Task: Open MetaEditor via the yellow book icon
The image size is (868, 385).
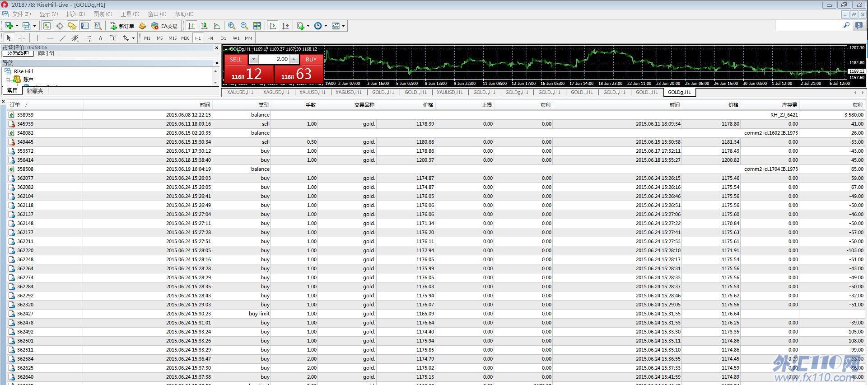Action: point(142,26)
